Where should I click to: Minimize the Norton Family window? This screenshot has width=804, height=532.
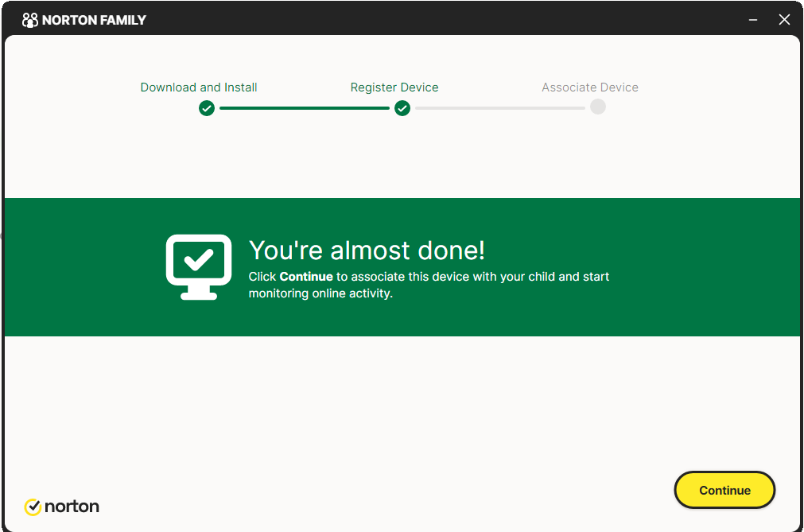point(753,20)
